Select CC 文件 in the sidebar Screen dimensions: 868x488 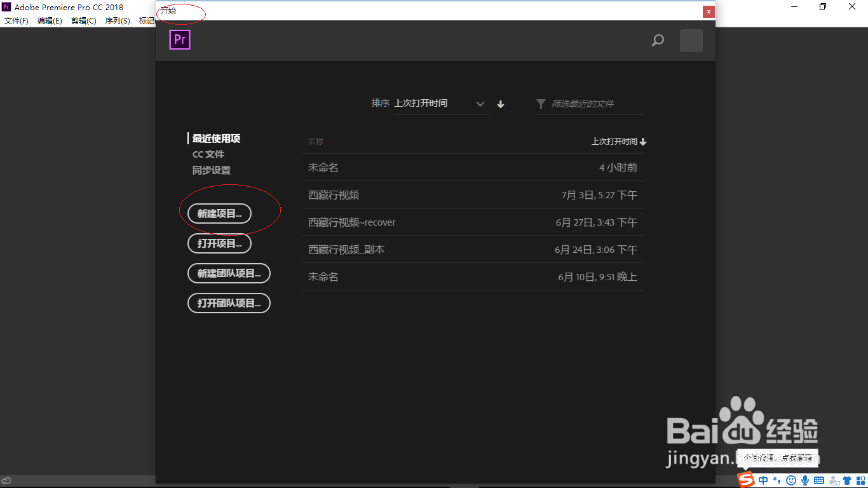tap(208, 154)
